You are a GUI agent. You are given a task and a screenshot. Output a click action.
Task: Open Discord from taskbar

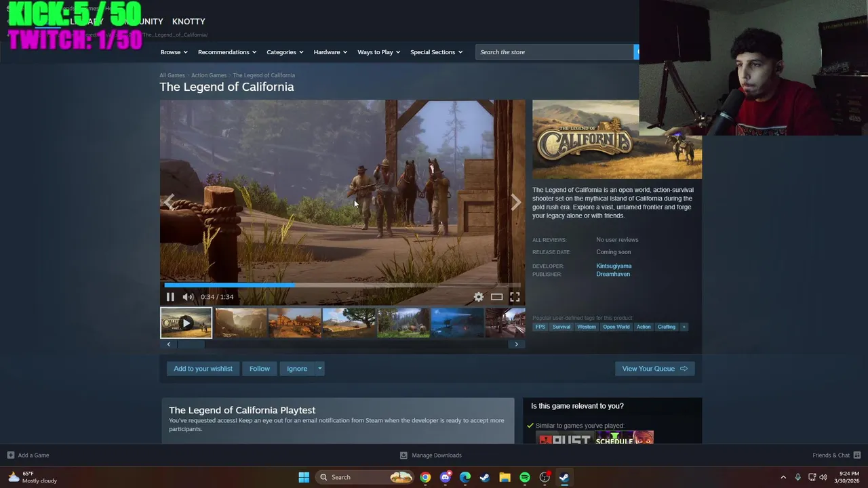click(x=445, y=477)
